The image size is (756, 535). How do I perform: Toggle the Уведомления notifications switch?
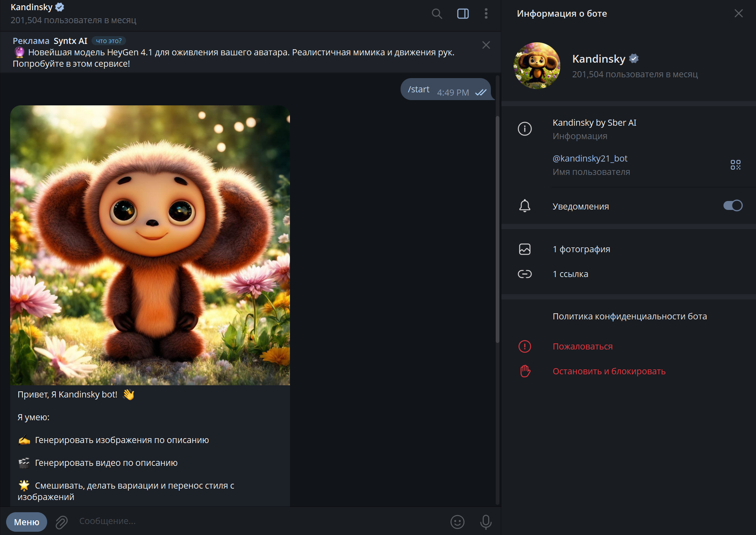(733, 206)
